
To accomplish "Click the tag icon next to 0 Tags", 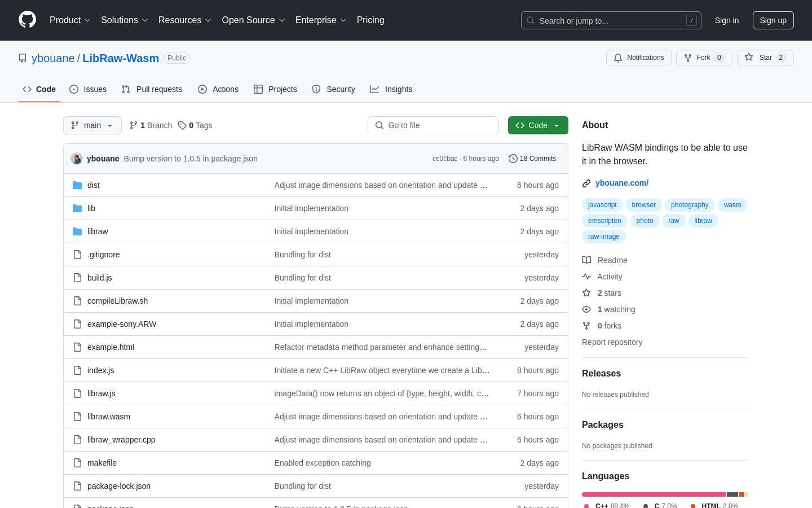I will (182, 125).
